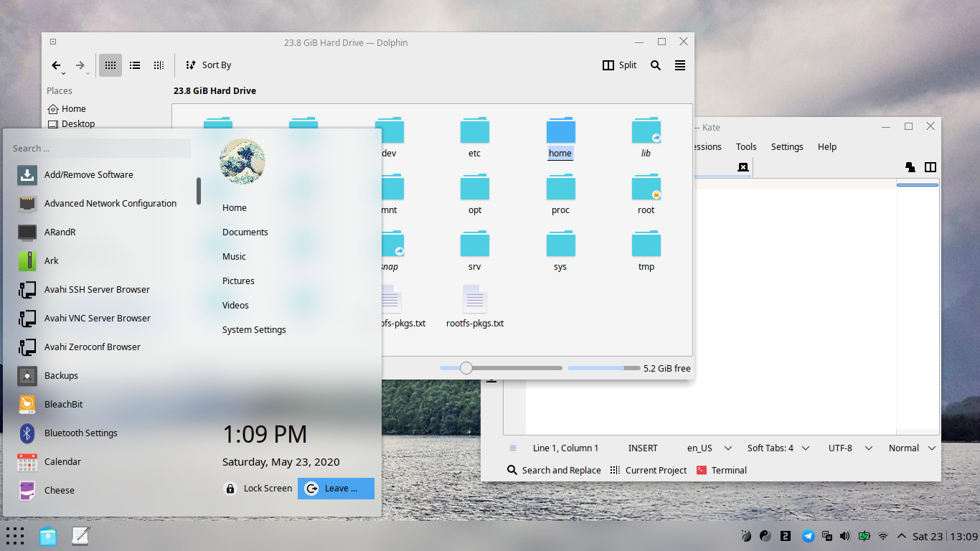This screenshot has width=980, height=551.
Task: Open Home from launcher shortcuts
Action: click(235, 208)
